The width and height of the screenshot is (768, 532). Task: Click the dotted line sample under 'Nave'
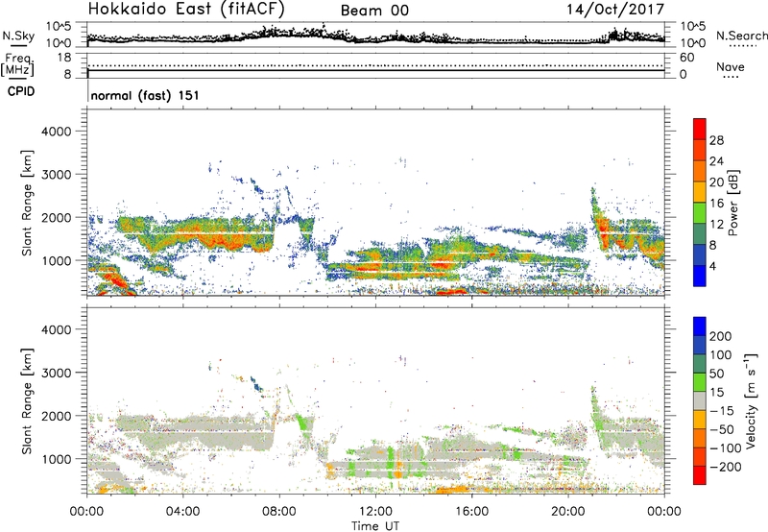pos(731,78)
